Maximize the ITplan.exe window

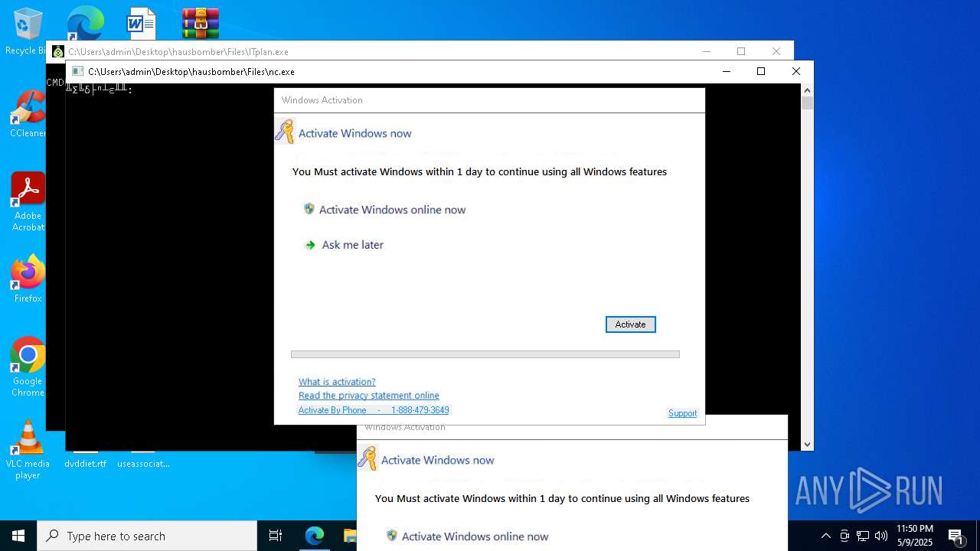click(741, 51)
